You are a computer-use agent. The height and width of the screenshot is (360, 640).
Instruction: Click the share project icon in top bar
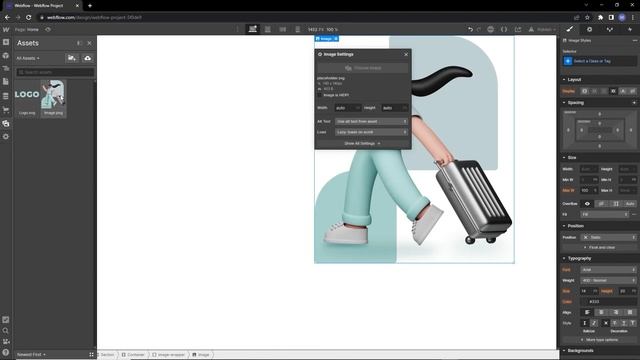click(518, 29)
